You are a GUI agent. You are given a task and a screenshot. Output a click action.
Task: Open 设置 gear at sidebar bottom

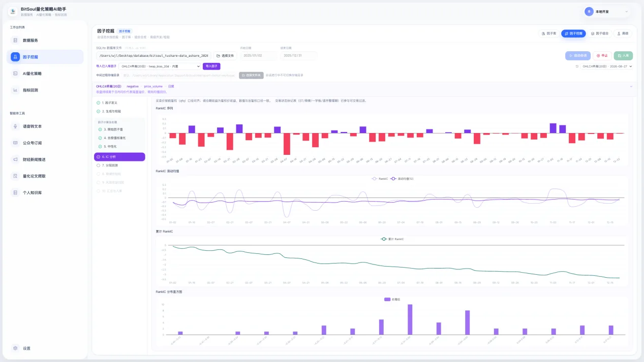(x=16, y=348)
